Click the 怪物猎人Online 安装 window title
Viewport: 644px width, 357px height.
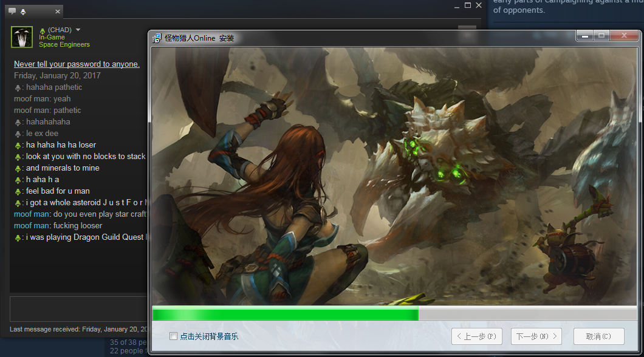click(x=199, y=38)
